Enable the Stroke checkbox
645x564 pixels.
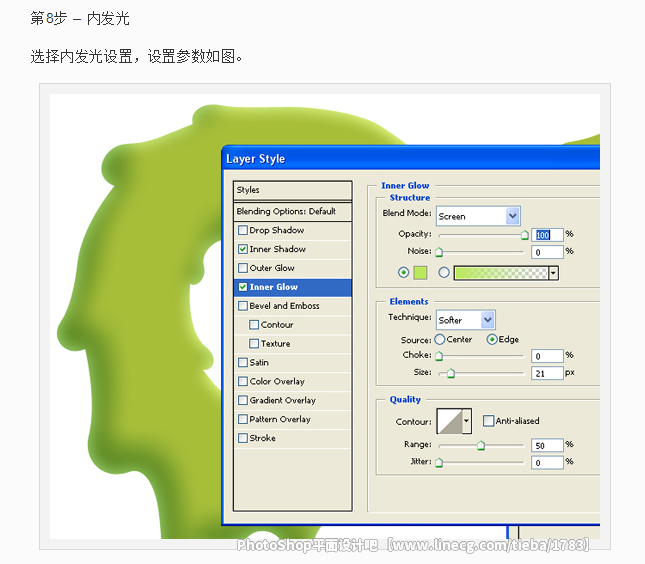pyautogui.click(x=243, y=438)
